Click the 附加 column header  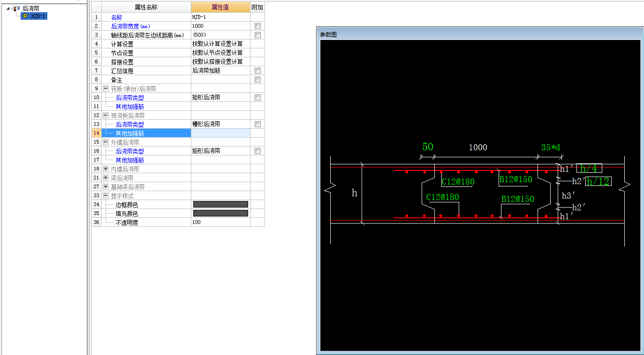tap(258, 7)
